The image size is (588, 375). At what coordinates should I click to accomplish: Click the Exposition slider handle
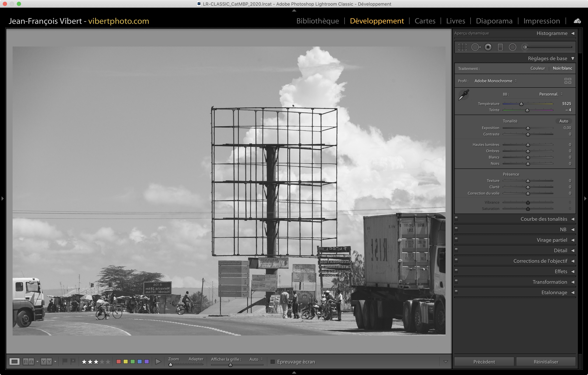[528, 128]
